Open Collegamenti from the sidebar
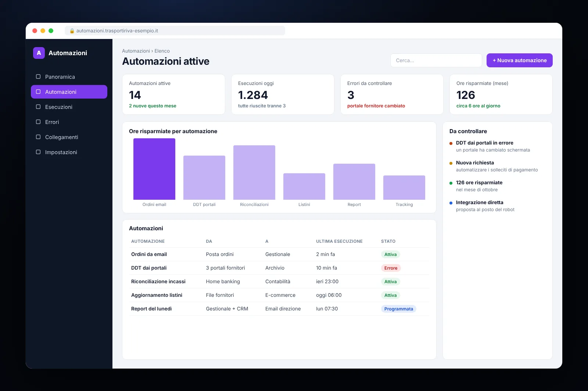Viewport: 588px width, 391px height. pos(69,137)
